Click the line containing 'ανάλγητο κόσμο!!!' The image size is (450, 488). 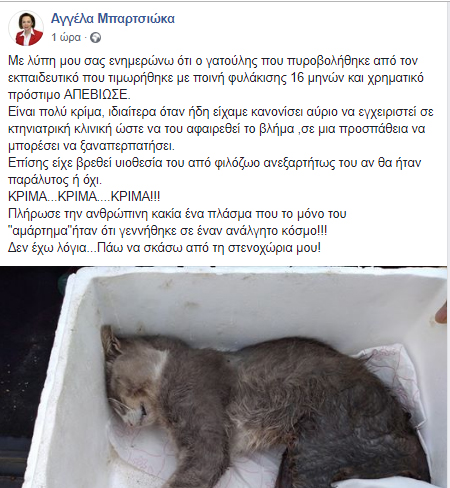168,231
